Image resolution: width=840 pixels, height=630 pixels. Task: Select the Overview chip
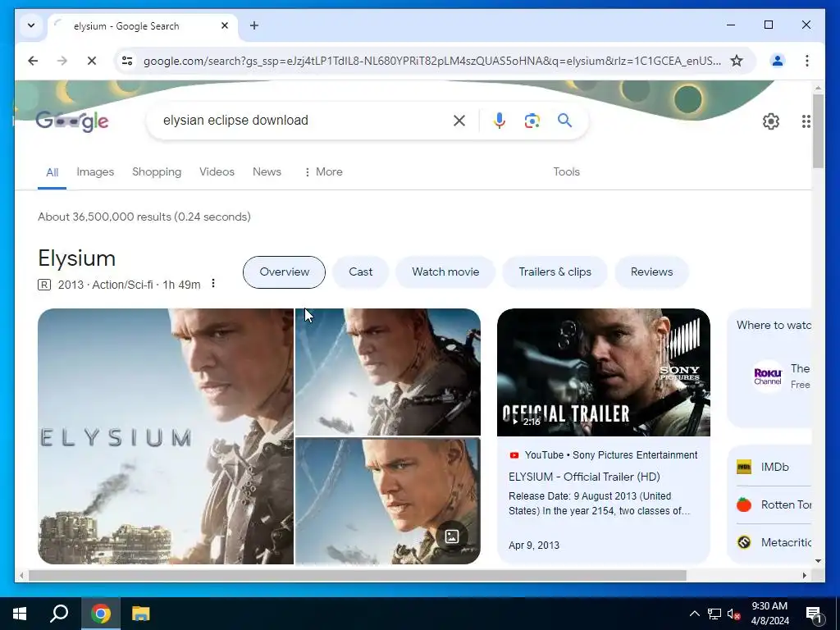[x=284, y=272]
